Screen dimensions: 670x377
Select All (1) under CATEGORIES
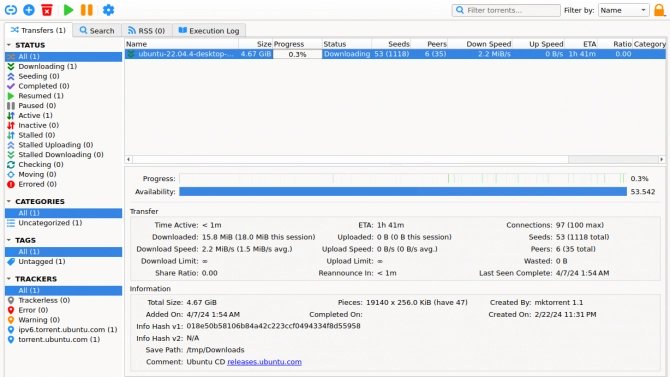click(x=63, y=213)
